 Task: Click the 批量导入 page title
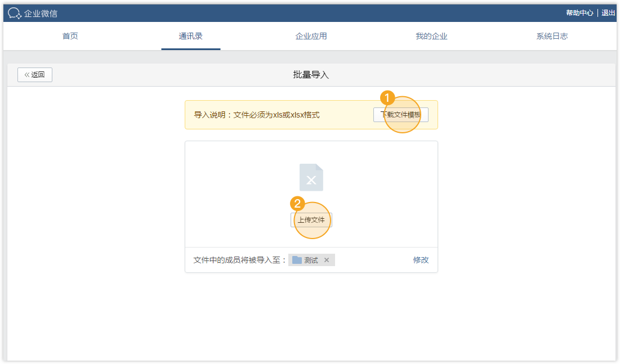pyautogui.click(x=311, y=75)
